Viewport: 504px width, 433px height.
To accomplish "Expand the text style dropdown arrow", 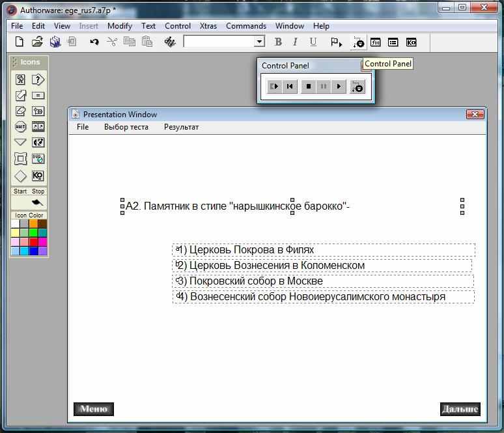I will click(259, 42).
